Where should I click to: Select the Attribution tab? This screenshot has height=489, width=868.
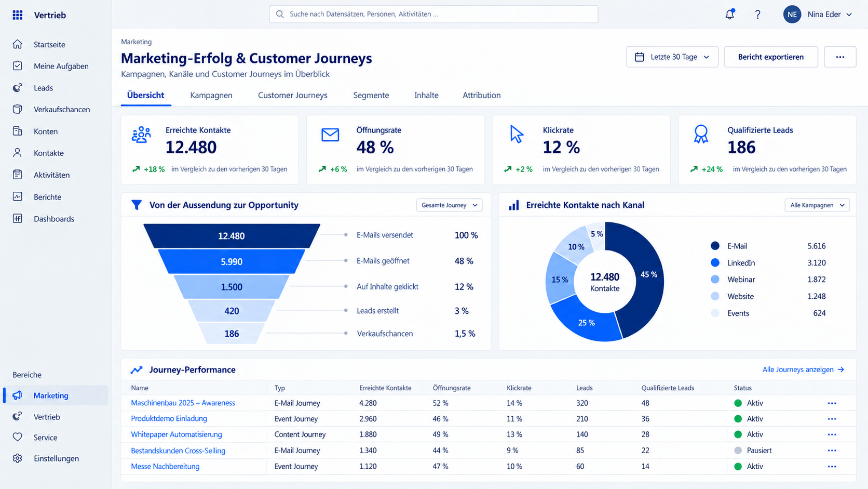(482, 95)
